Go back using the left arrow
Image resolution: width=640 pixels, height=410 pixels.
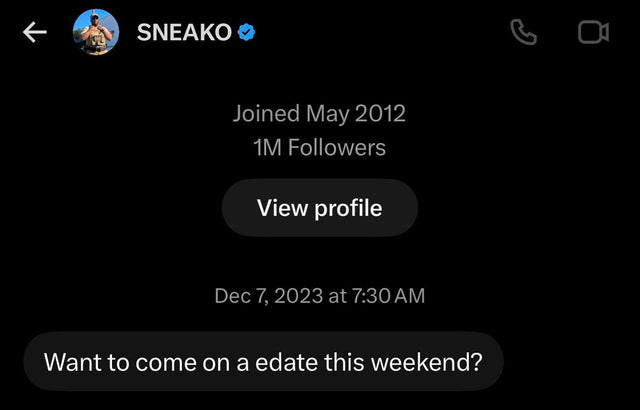[x=35, y=32]
